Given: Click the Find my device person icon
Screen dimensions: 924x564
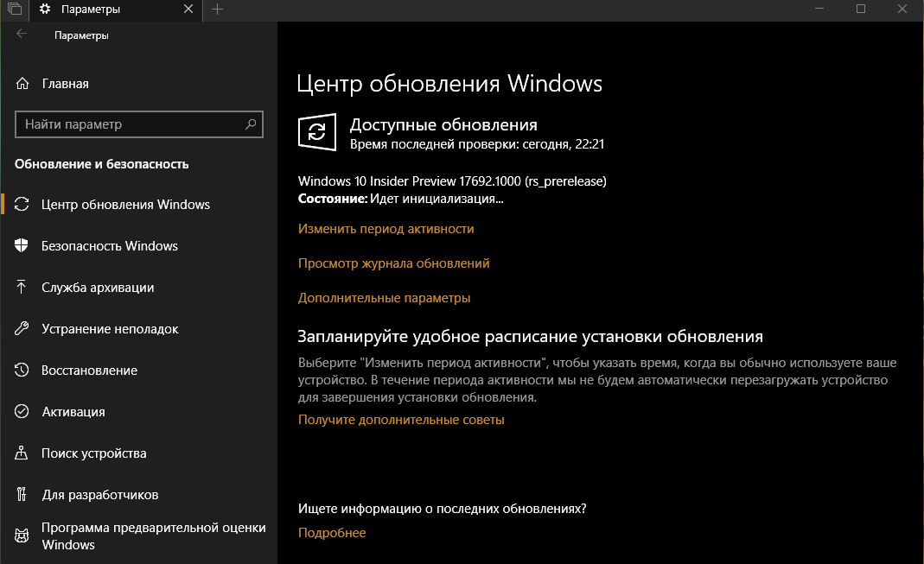Looking at the screenshot, I should click(x=22, y=453).
